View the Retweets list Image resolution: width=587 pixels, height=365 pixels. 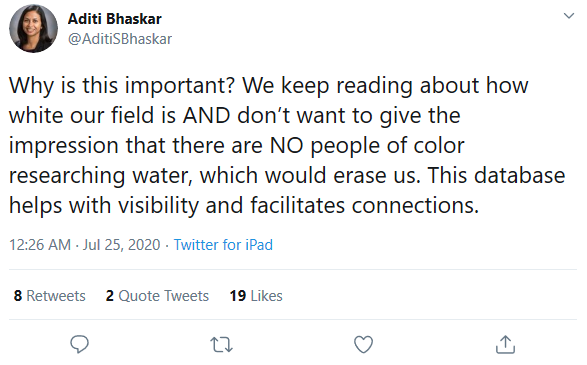(49, 296)
